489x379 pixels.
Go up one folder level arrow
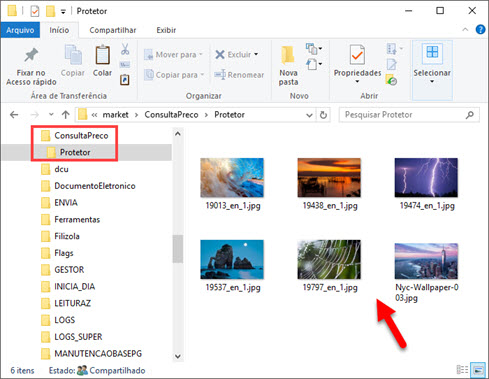pyautogui.click(x=66, y=115)
